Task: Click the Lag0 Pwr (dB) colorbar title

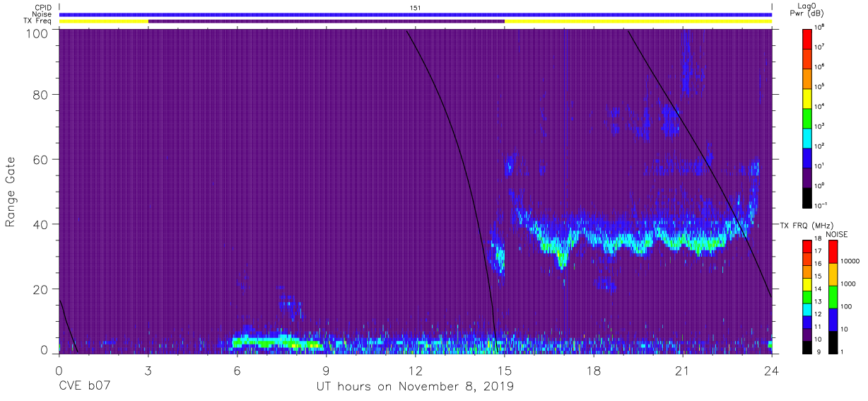Action: tap(808, 9)
